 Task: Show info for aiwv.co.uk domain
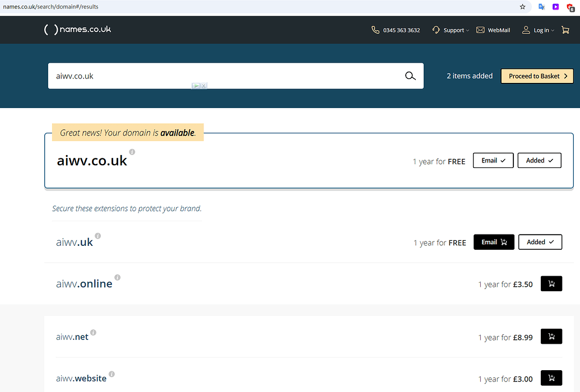(132, 152)
